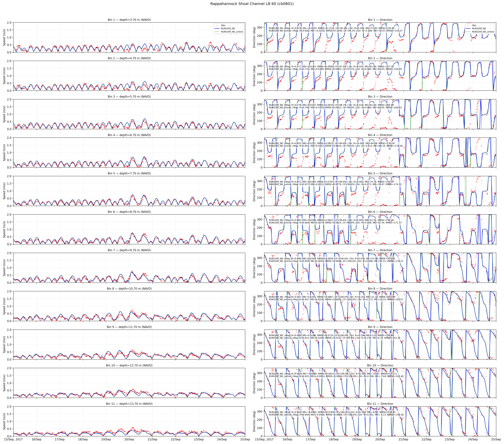Select '25/Sep' tick label under direction plots
The image size is (504, 444).
click(x=496, y=439)
